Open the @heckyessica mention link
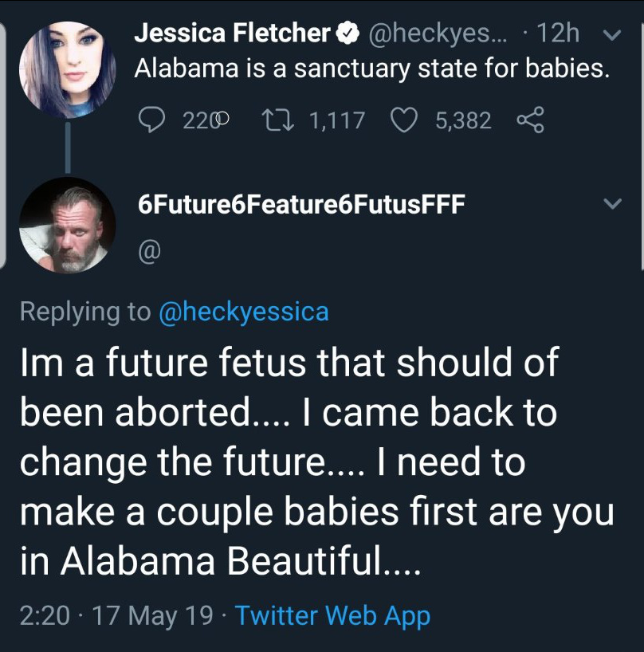This screenshot has width=644, height=652. coord(244,312)
